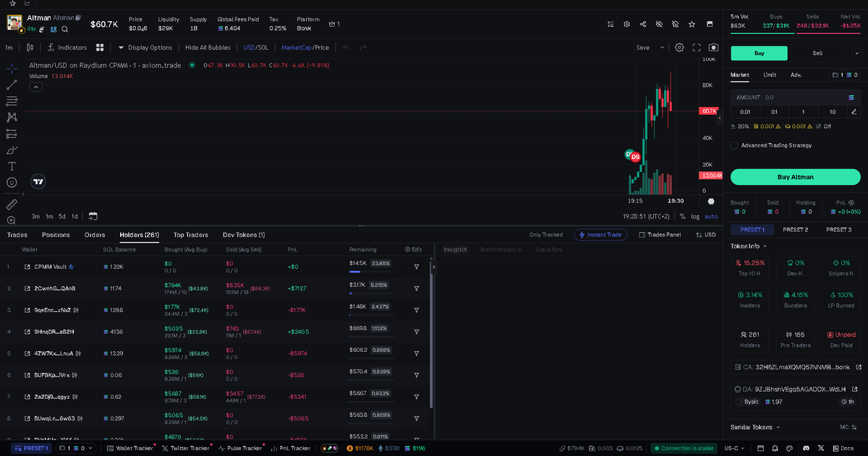
Task: Enable the Advanced Trading Strategy checkbox
Action: 734,145
